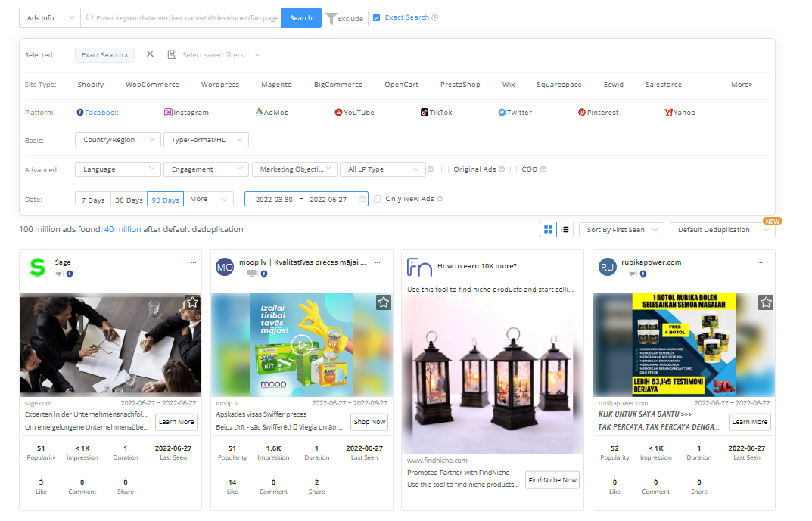Play the moop.lv video ad
This screenshot has width=812, height=521.
pyautogui.click(x=301, y=345)
